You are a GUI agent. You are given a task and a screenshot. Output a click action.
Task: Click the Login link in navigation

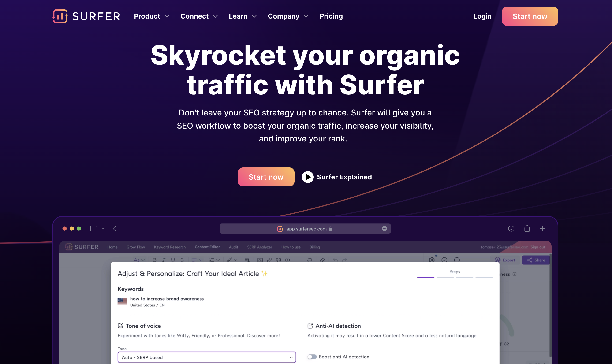coord(482,16)
